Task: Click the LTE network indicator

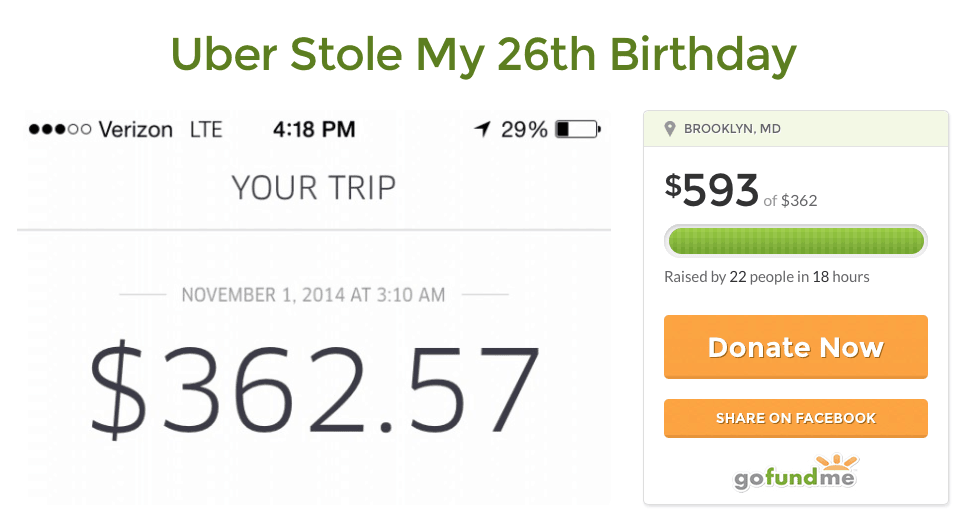Action: 205,129
